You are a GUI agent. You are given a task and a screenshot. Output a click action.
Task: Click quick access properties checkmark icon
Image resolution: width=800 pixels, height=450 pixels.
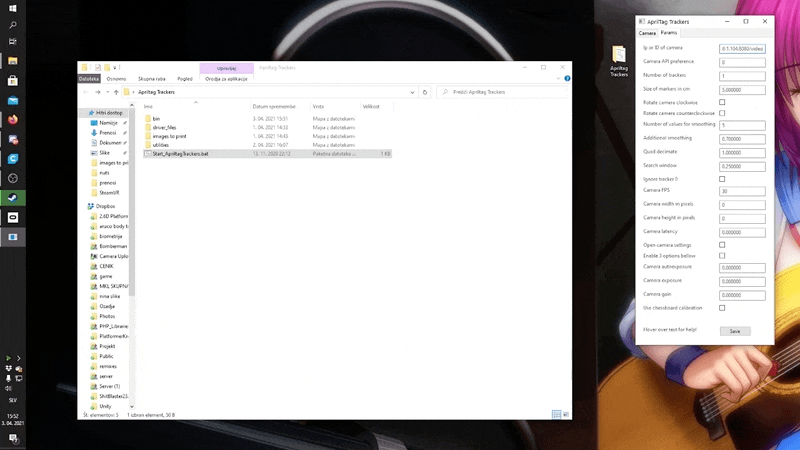pos(97,67)
